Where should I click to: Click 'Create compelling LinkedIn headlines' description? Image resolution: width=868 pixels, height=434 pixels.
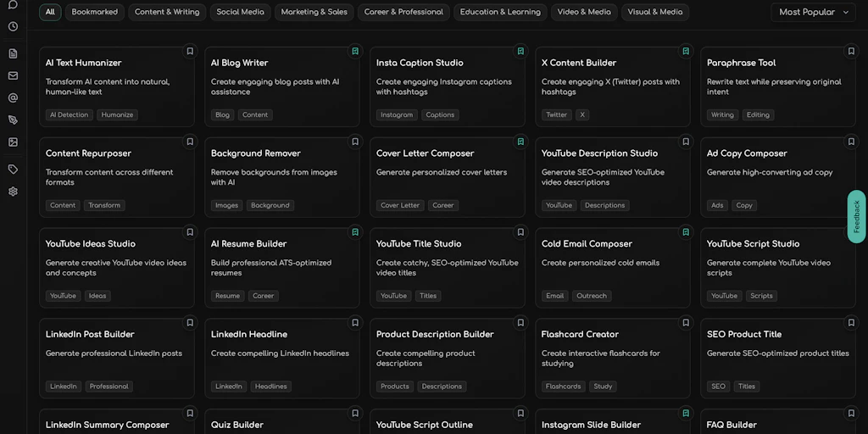click(280, 353)
